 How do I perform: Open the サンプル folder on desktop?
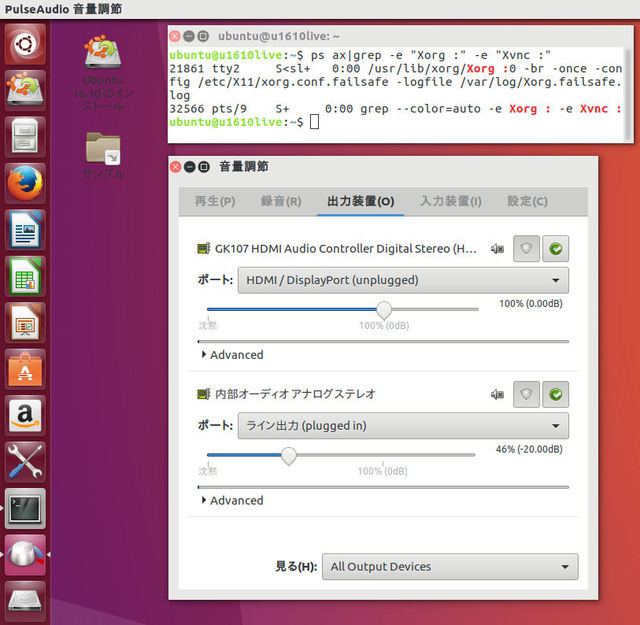[103, 155]
